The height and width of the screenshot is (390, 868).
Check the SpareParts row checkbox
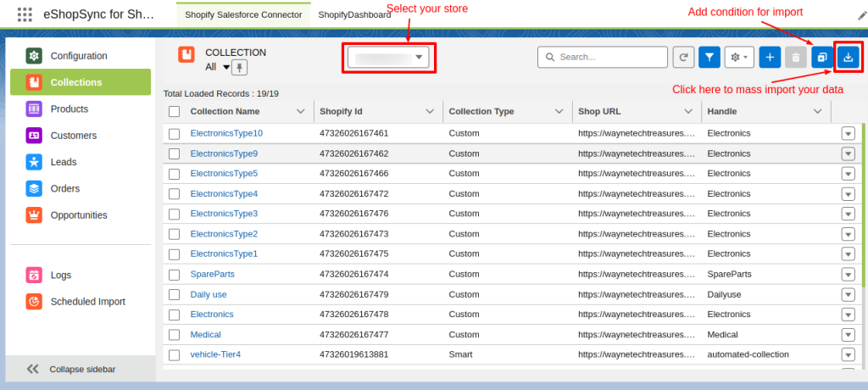pos(175,274)
